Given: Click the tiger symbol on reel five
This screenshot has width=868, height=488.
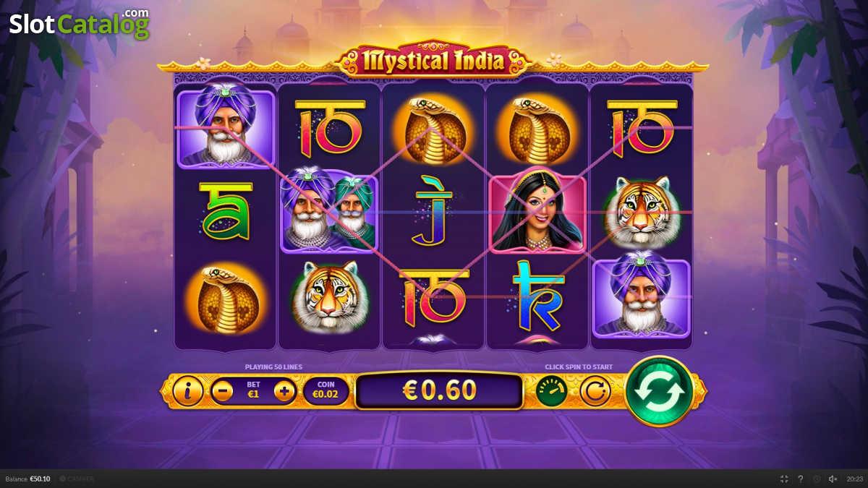Looking at the screenshot, I should point(641,210).
